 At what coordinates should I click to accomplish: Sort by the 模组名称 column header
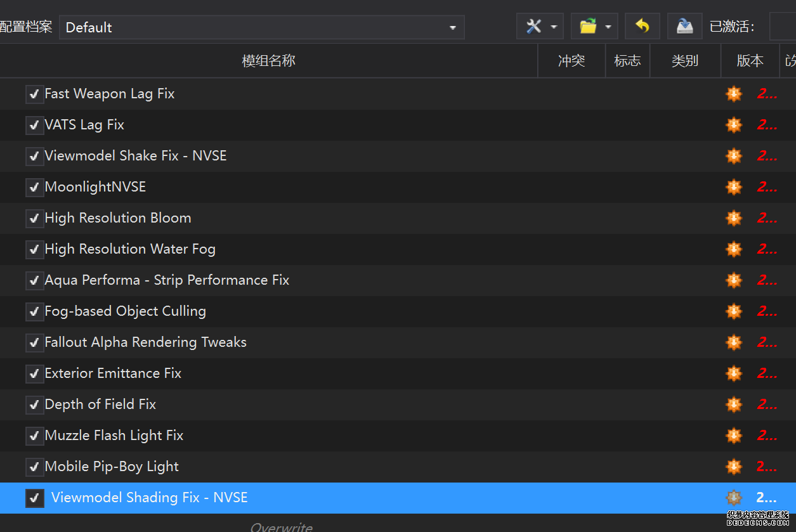click(x=268, y=61)
